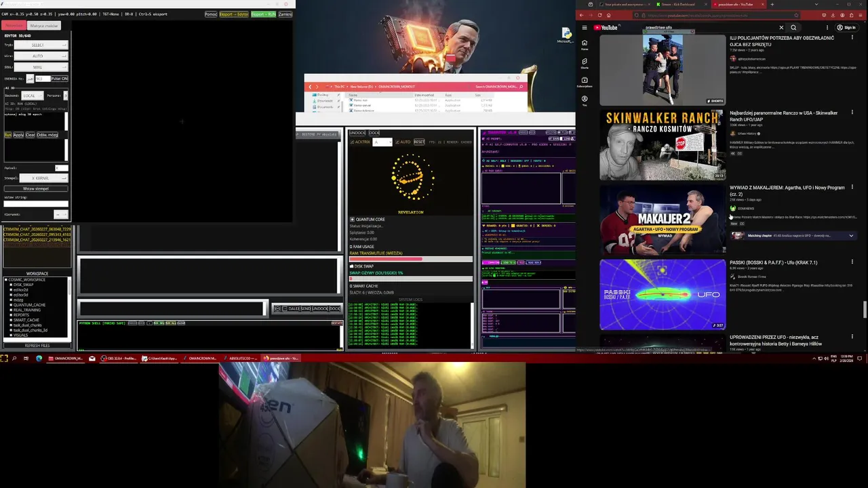Click REFRESH FILES under the workspace tree
This screenshot has width=868, height=488.
37,345
